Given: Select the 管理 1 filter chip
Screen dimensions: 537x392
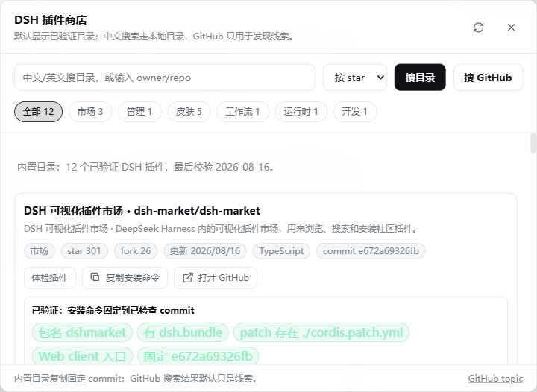Looking at the screenshot, I should pos(139,112).
